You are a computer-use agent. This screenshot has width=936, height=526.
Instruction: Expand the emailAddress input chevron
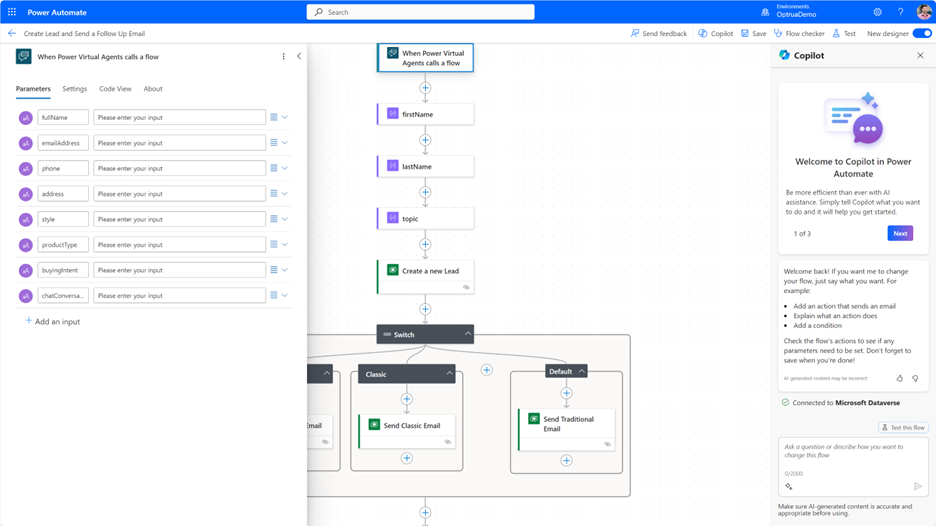click(285, 143)
